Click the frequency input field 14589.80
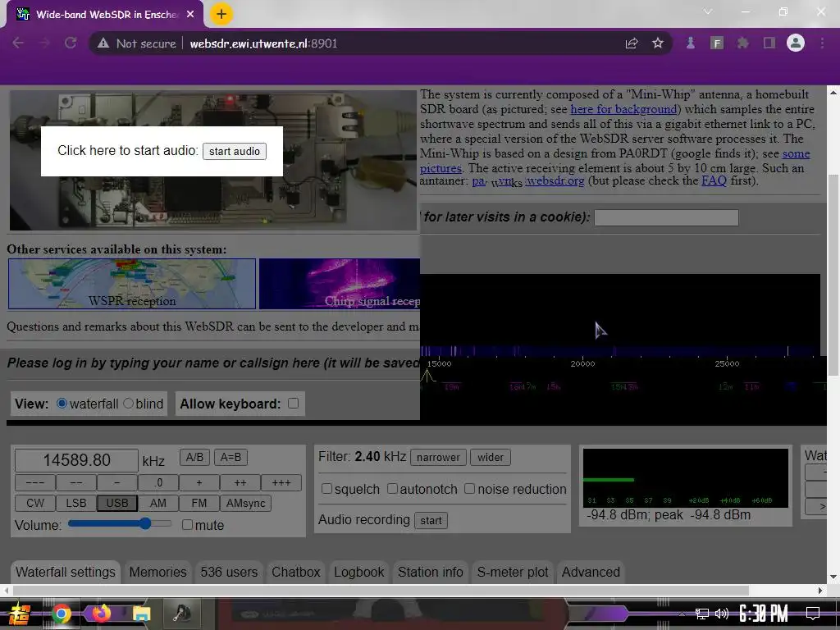This screenshot has height=630, width=840. point(76,460)
